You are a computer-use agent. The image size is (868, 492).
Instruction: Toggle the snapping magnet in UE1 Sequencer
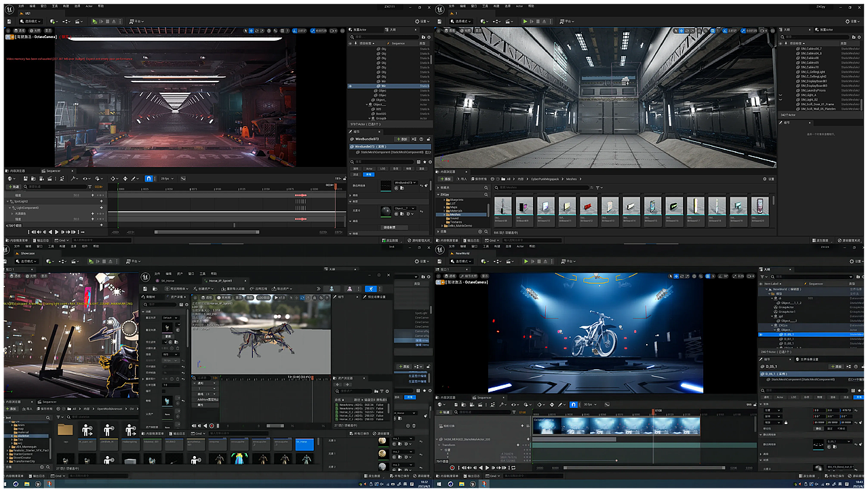point(148,178)
